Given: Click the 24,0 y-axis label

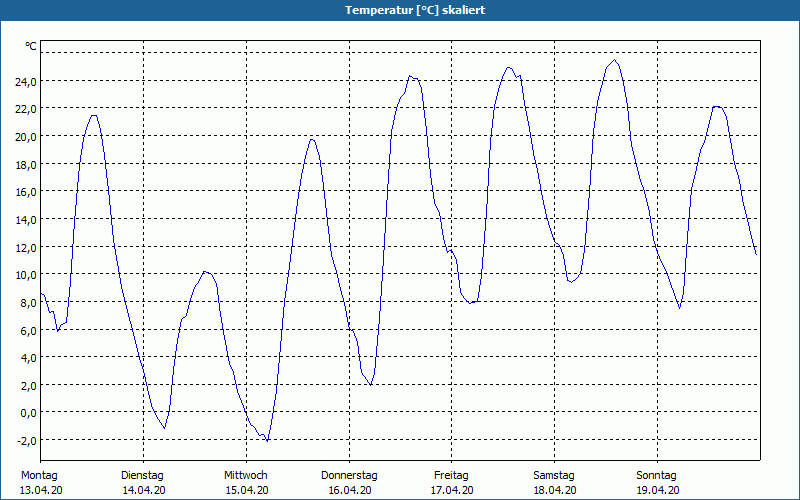Looking at the screenshot, I should click(26, 81).
